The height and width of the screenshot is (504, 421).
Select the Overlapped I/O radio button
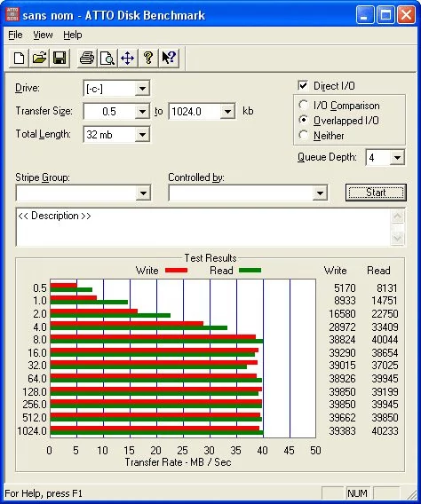tap(303, 120)
